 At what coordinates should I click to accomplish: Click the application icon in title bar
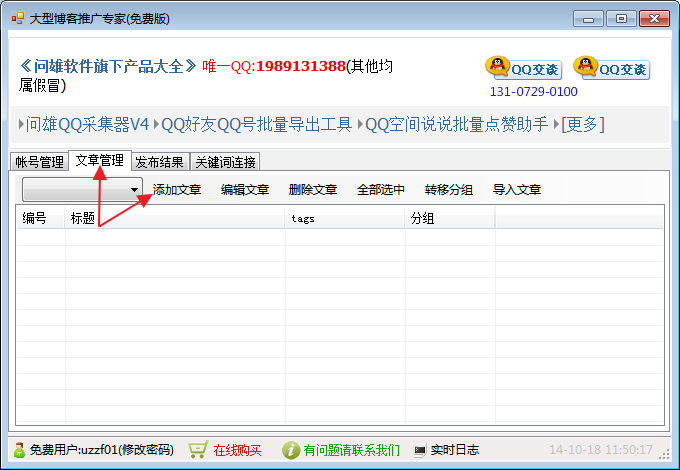(x=17, y=18)
